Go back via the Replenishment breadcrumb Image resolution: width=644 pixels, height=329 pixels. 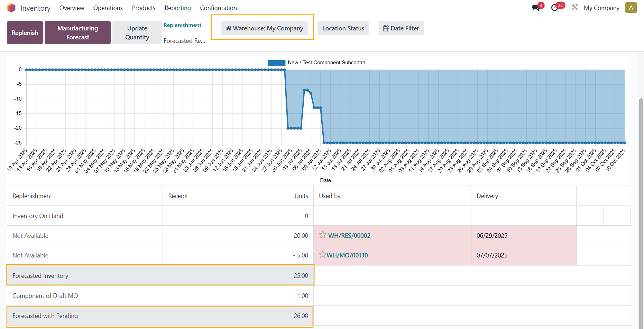[x=182, y=25]
